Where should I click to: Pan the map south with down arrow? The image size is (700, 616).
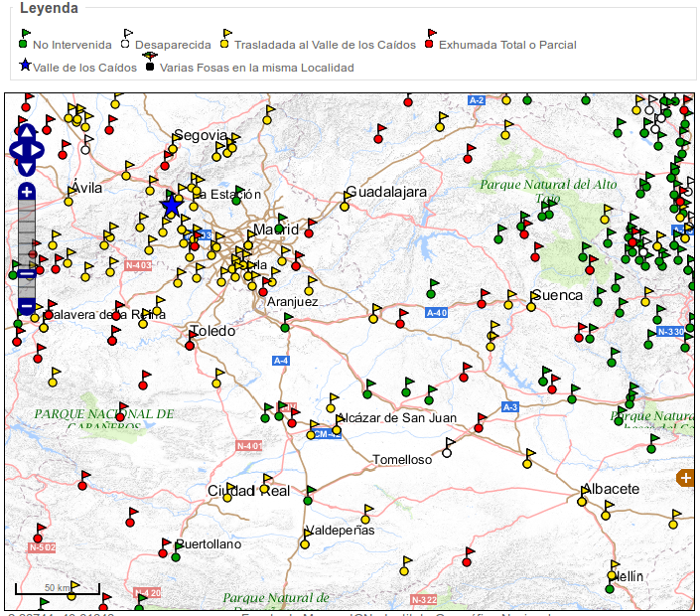pyautogui.click(x=26, y=166)
